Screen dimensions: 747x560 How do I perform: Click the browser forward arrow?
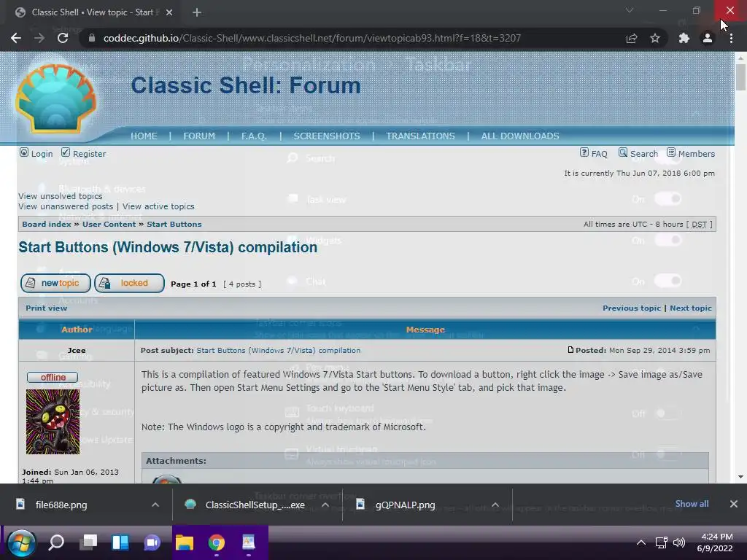pos(39,38)
